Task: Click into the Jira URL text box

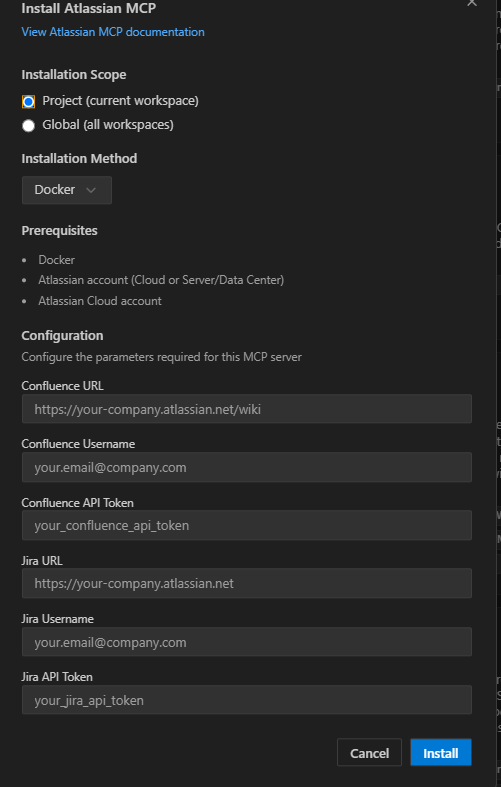Action: tap(246, 583)
